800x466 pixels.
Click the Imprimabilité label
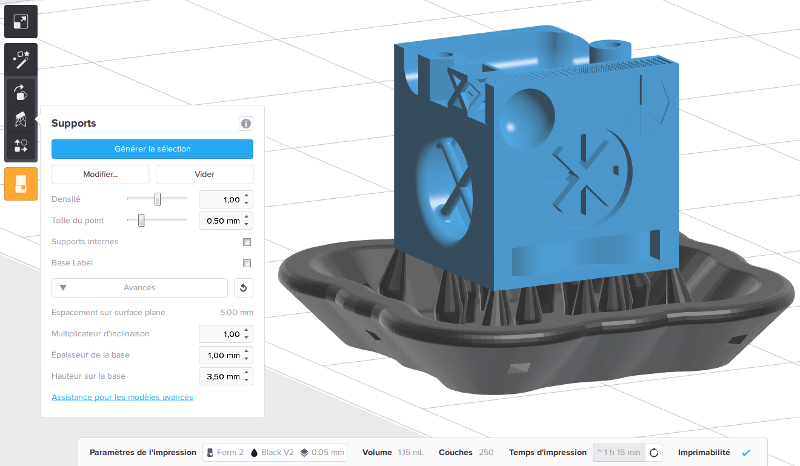pos(704,452)
